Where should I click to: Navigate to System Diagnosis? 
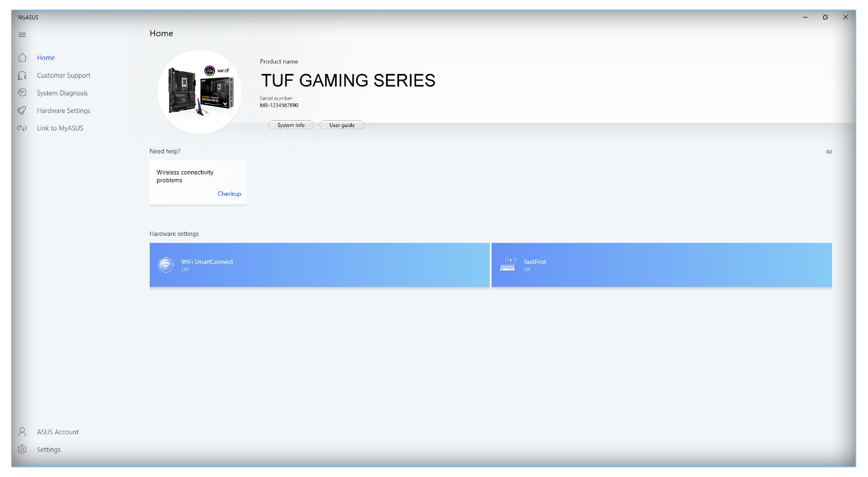pyautogui.click(x=62, y=93)
